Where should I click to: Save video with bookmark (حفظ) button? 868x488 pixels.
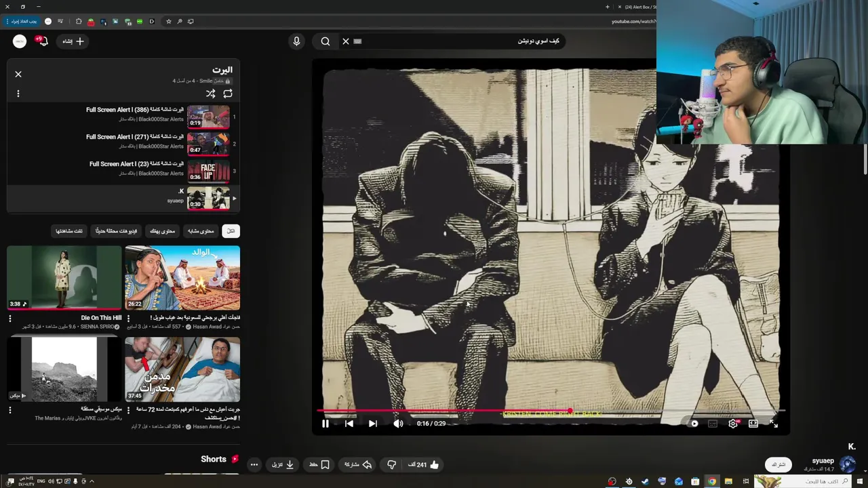(319, 465)
